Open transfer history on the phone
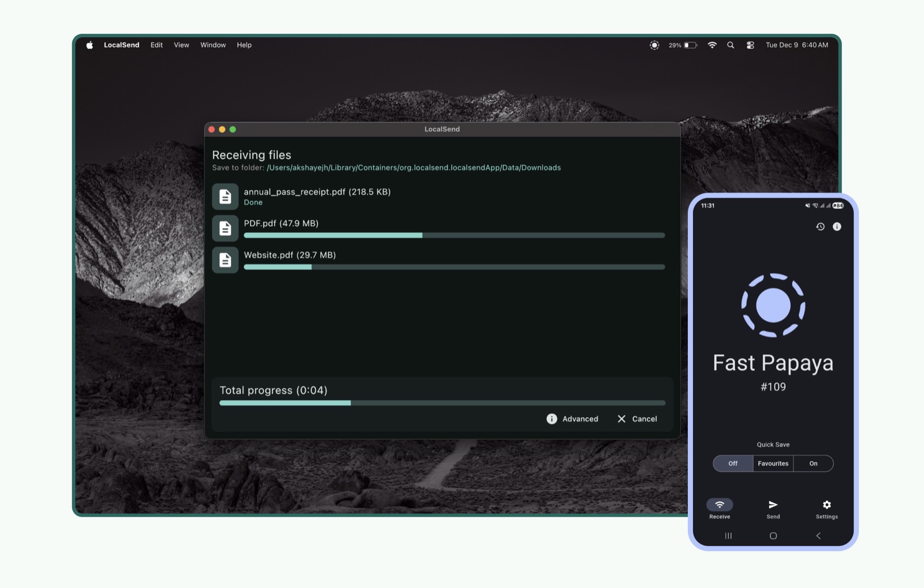The width and height of the screenshot is (924, 588). [820, 227]
